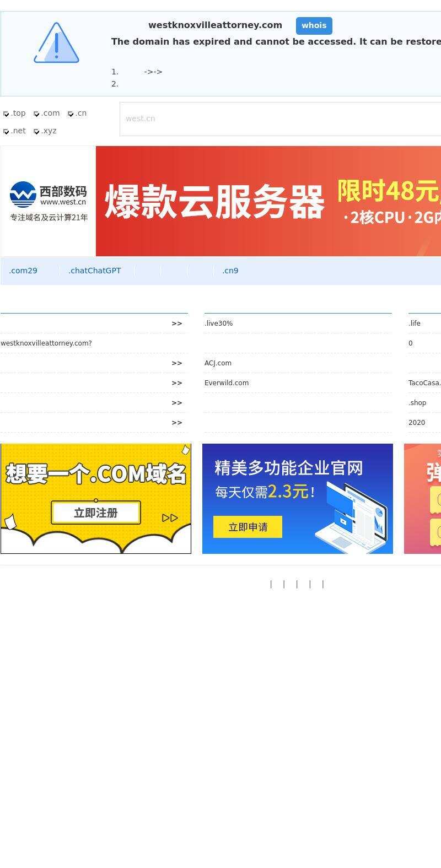This screenshot has height=868, width=441.
Task: Click the domain expired notice text
Action: tap(276, 42)
